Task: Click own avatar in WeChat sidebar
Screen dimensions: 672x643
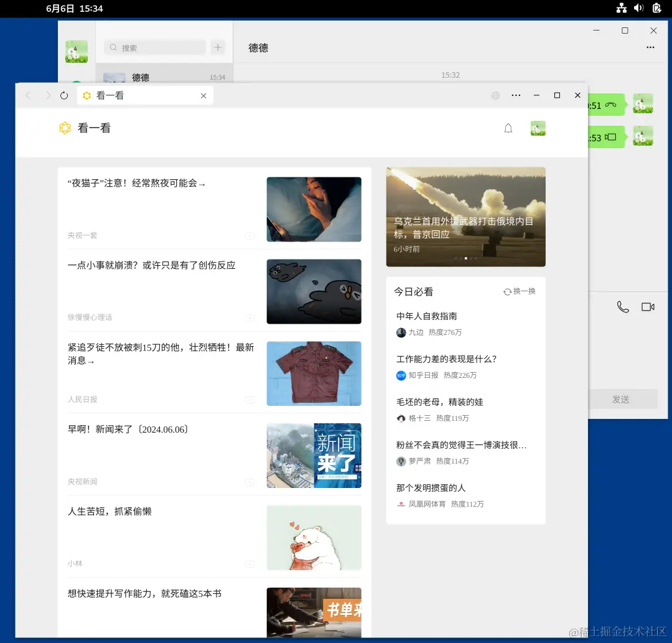Action: click(77, 52)
